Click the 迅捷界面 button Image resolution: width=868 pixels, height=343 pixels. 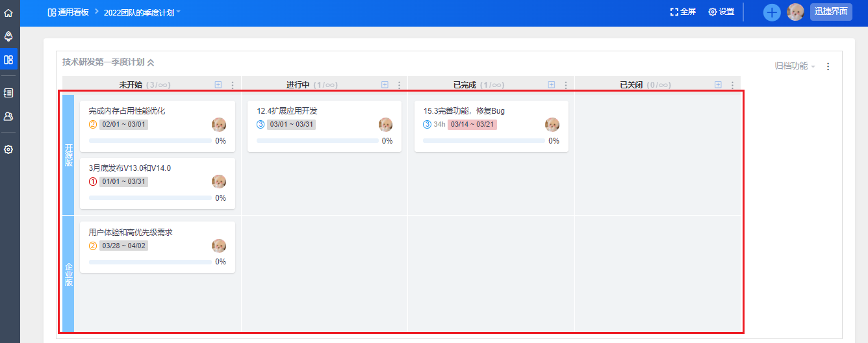(x=831, y=12)
